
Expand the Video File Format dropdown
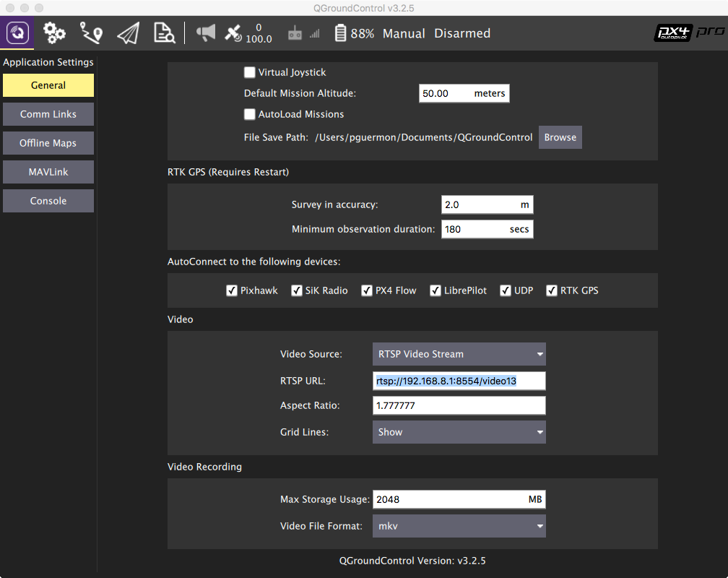point(459,526)
